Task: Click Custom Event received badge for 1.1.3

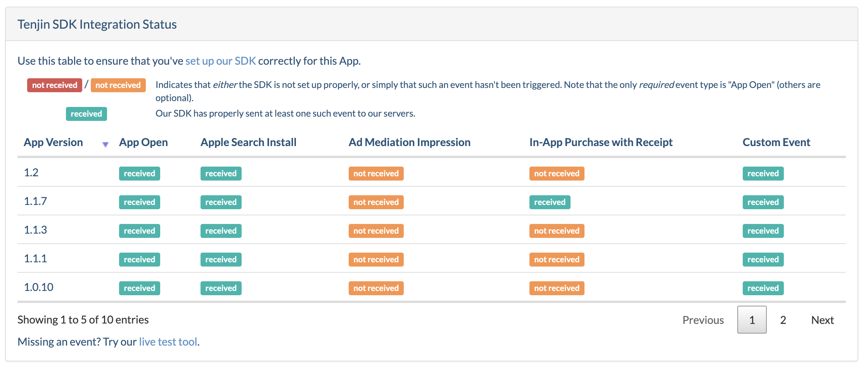Action: click(763, 231)
